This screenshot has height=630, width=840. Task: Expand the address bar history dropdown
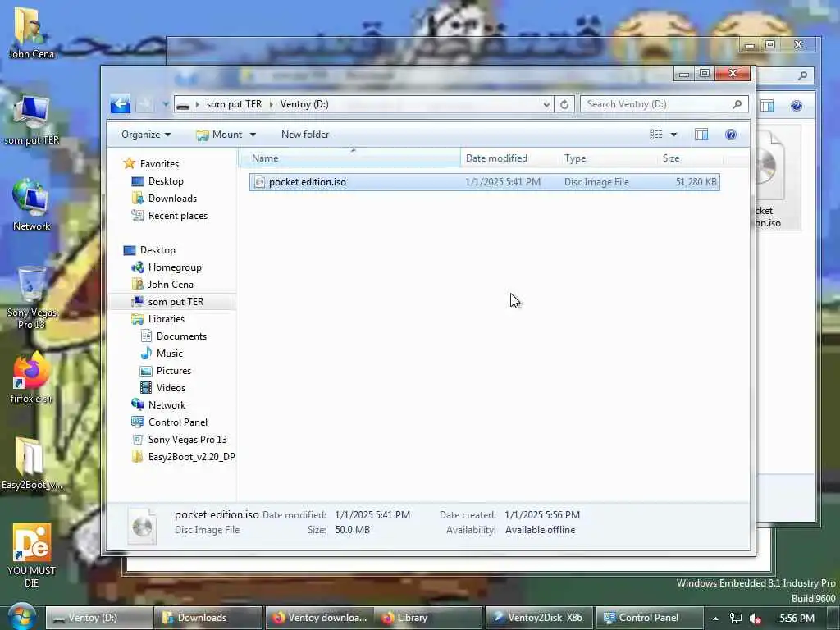click(546, 104)
